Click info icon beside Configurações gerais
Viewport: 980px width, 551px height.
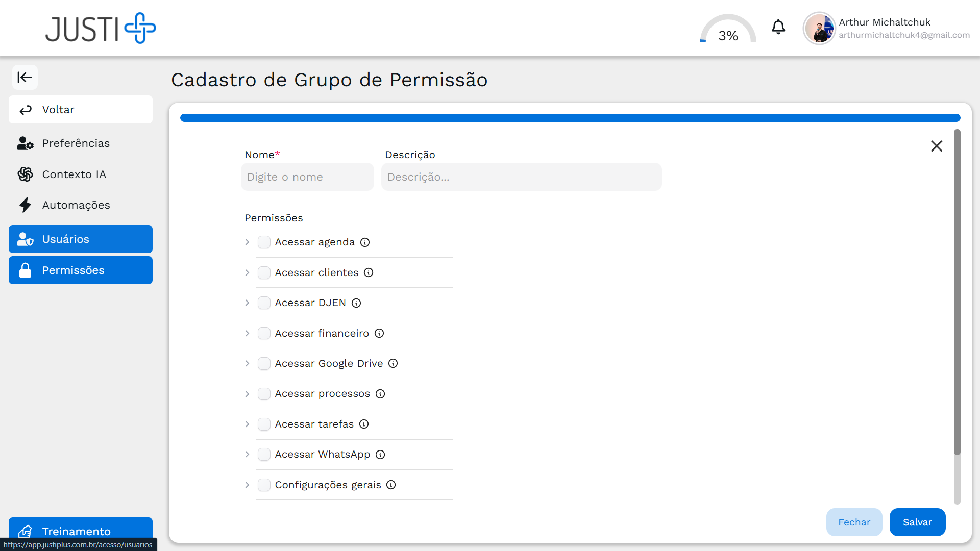(391, 485)
